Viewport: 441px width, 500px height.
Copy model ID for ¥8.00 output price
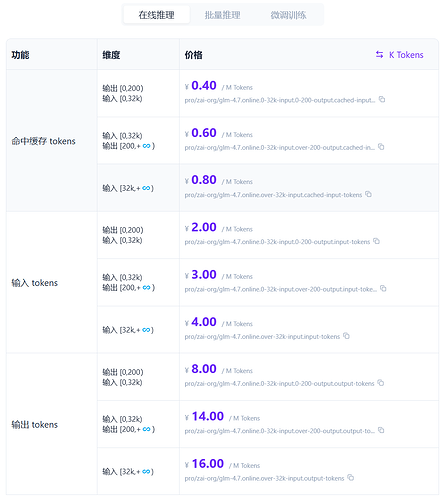pos(381,383)
